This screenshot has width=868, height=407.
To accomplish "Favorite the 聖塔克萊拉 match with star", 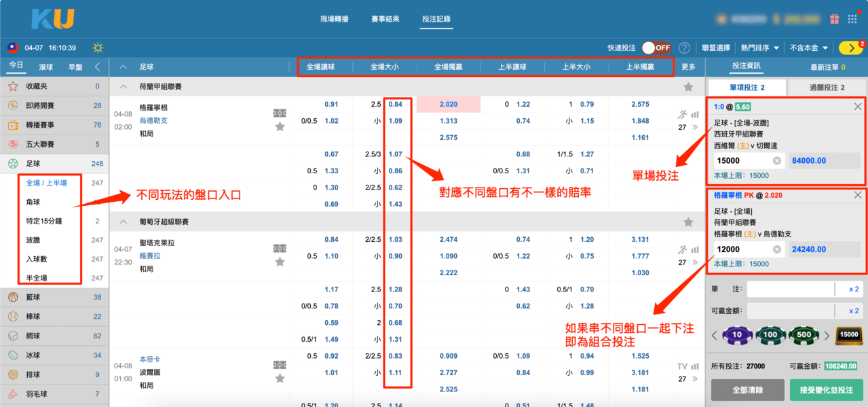I will (280, 262).
